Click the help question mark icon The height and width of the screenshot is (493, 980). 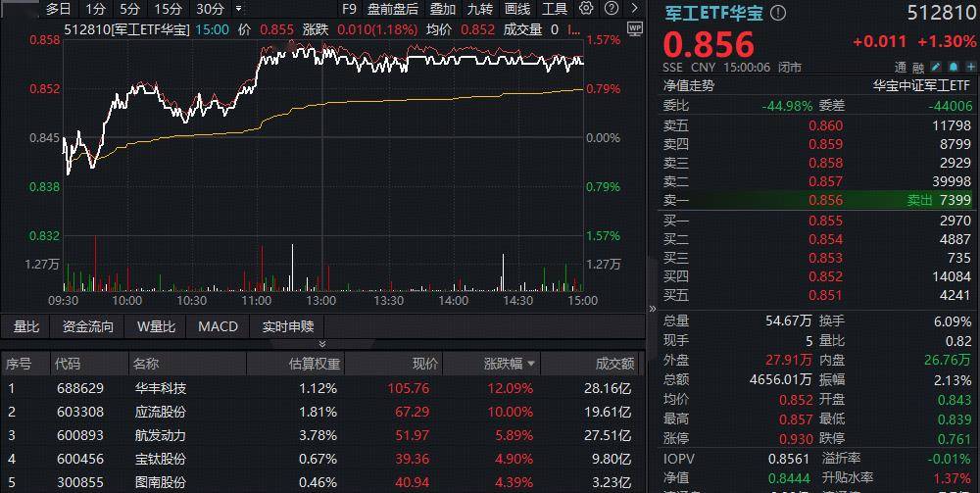(x=612, y=9)
